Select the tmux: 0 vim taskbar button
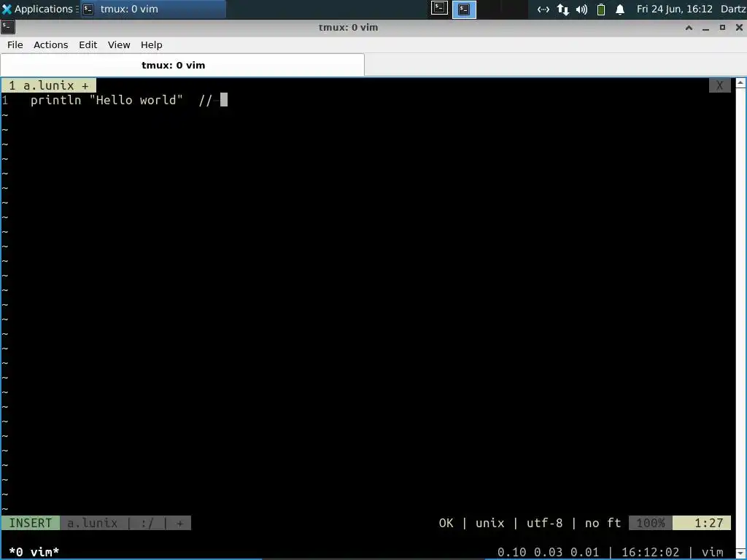 (152, 9)
